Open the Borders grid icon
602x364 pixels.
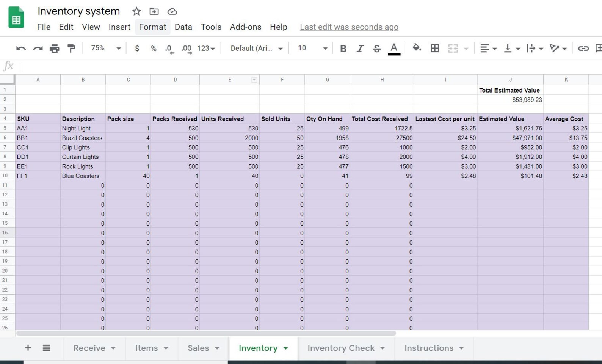point(435,48)
